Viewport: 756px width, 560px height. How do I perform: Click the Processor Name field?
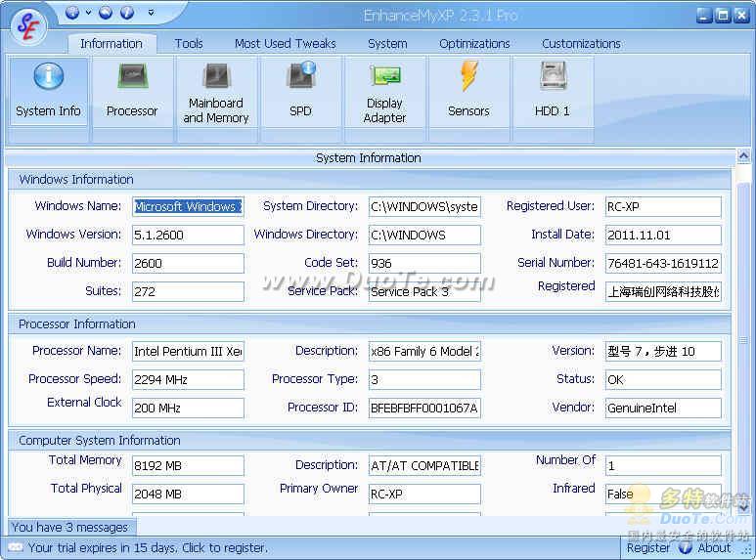pyautogui.click(x=188, y=351)
